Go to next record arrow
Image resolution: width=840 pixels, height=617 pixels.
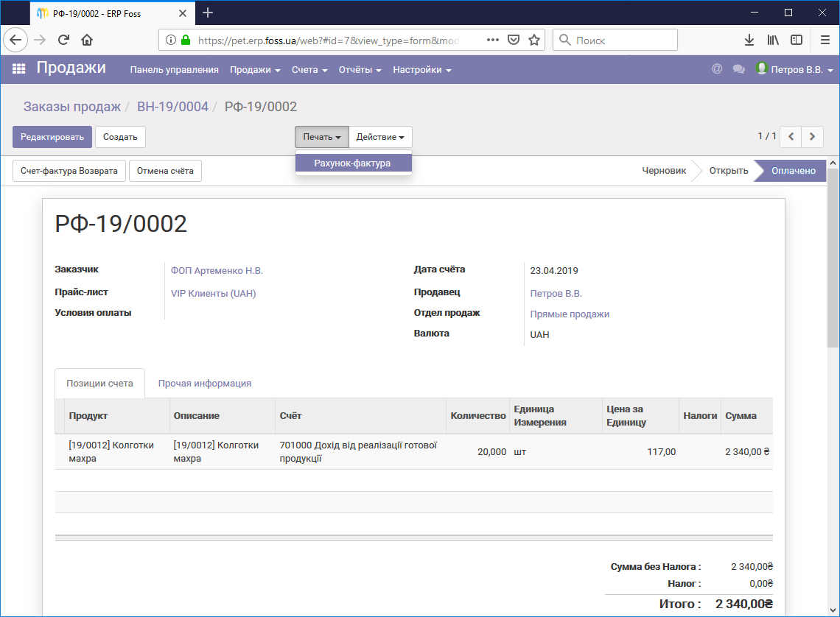[x=812, y=136]
